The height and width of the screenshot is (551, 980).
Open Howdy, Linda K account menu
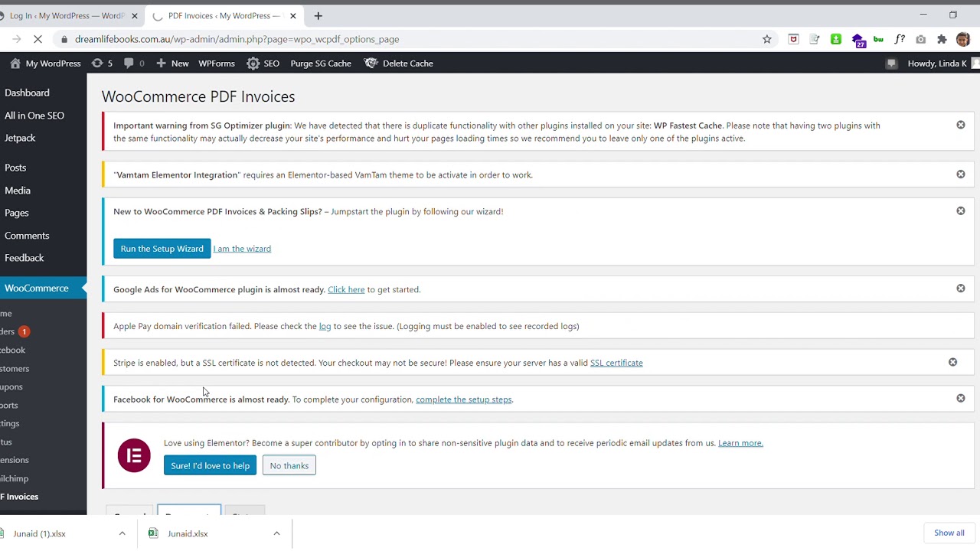[942, 64]
